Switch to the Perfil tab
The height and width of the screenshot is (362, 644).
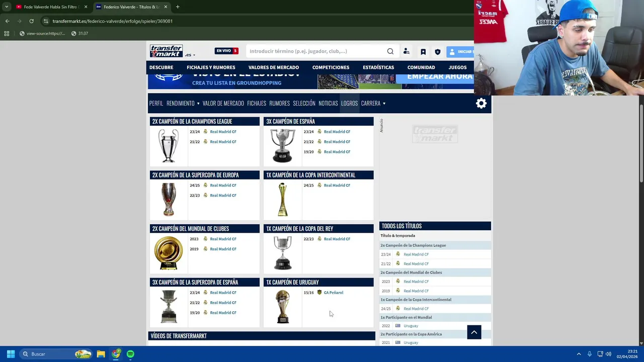click(x=156, y=104)
